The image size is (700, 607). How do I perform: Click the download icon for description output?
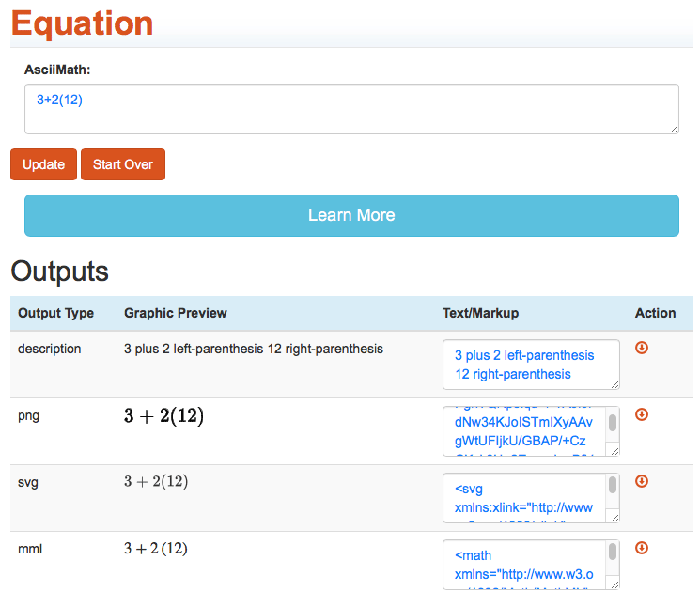643,348
